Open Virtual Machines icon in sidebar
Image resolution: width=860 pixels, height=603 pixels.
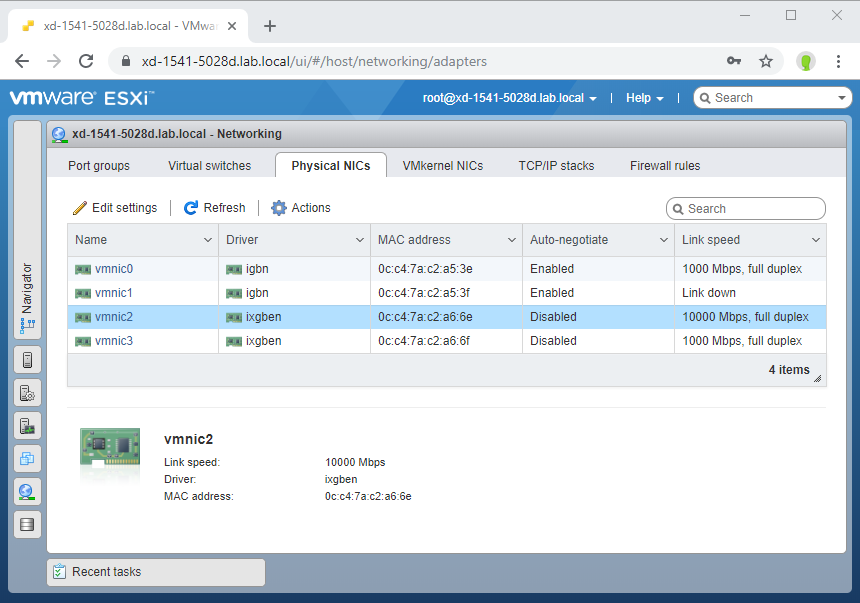click(27, 459)
